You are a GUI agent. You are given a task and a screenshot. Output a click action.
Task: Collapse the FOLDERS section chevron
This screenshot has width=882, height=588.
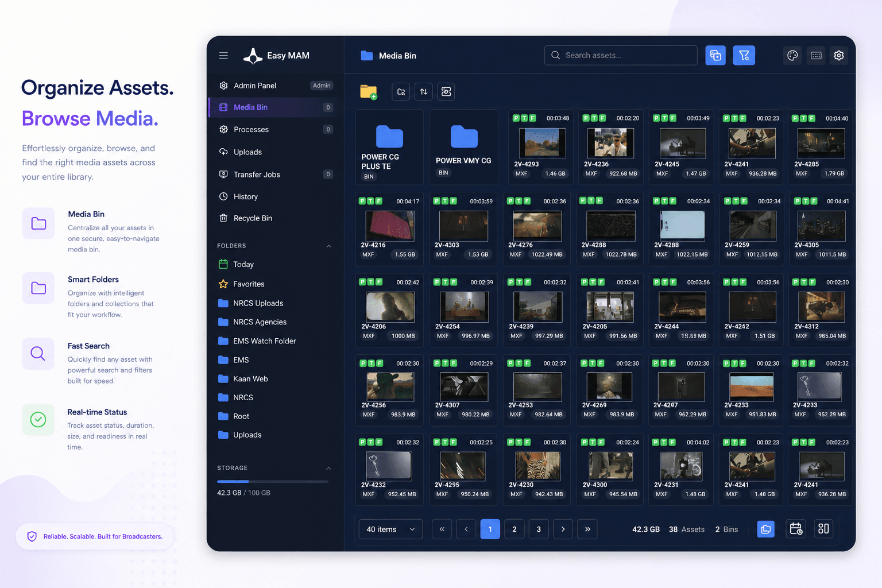[329, 246]
